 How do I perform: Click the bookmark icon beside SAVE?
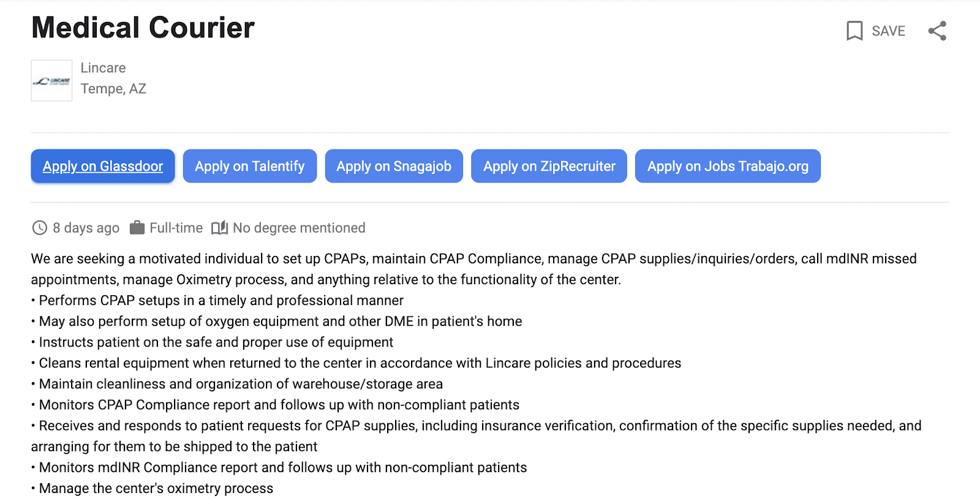point(854,31)
